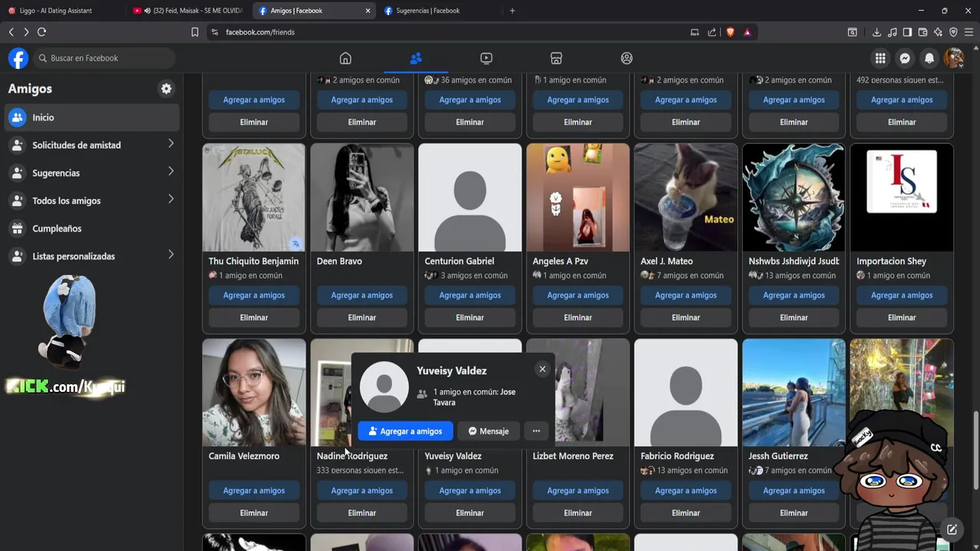Open the browser hamburger menu
Viewport: 980px width, 551px height.
[x=969, y=32]
